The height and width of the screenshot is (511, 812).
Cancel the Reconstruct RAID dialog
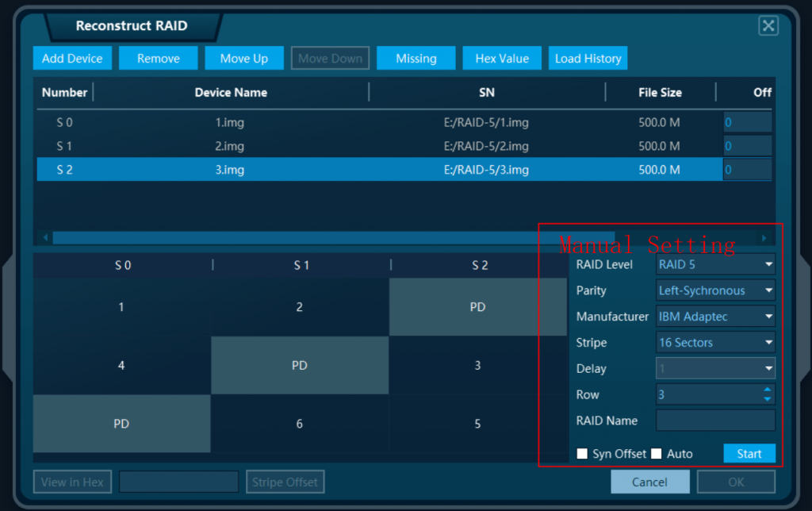pos(649,481)
